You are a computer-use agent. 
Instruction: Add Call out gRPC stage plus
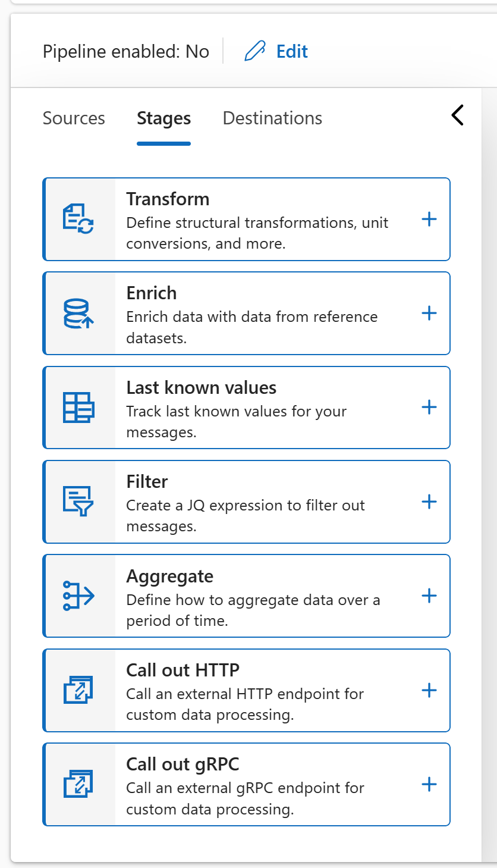[429, 784]
